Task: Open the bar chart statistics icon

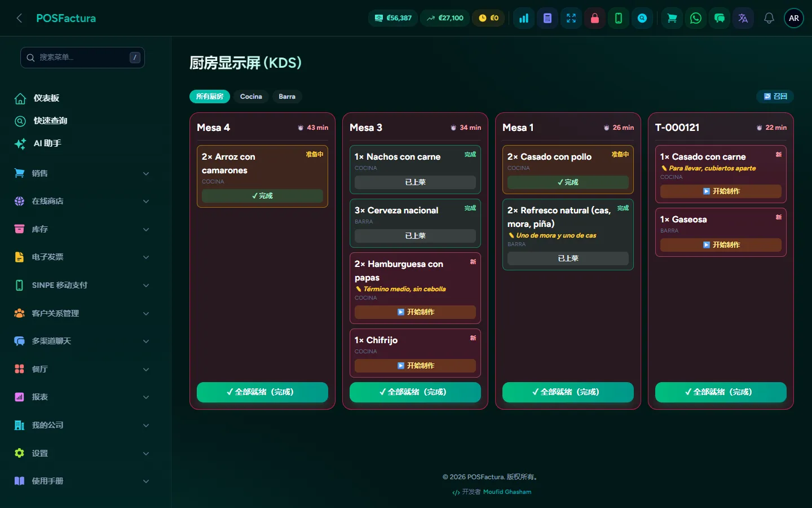Action: click(x=524, y=18)
